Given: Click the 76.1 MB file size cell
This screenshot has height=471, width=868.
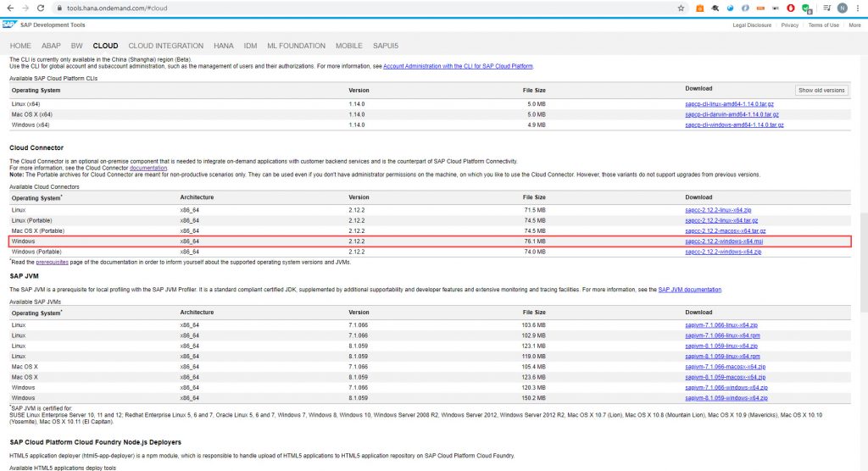Looking at the screenshot, I should pyautogui.click(x=534, y=242).
